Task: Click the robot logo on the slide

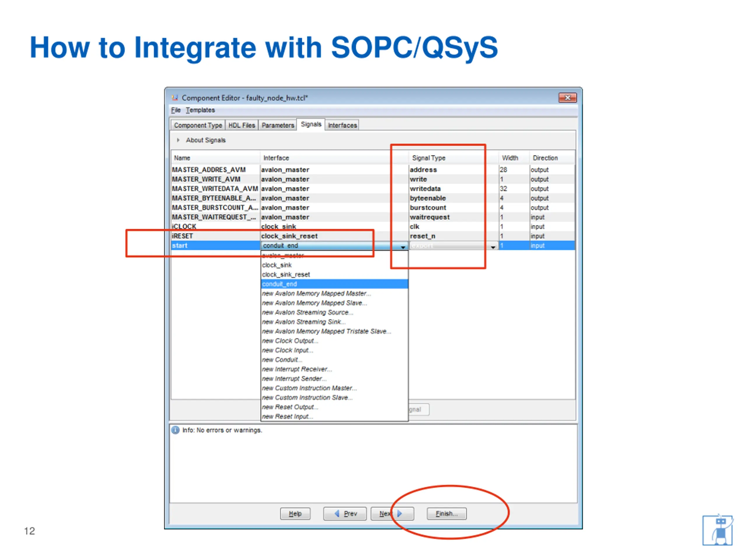Action: (x=718, y=529)
